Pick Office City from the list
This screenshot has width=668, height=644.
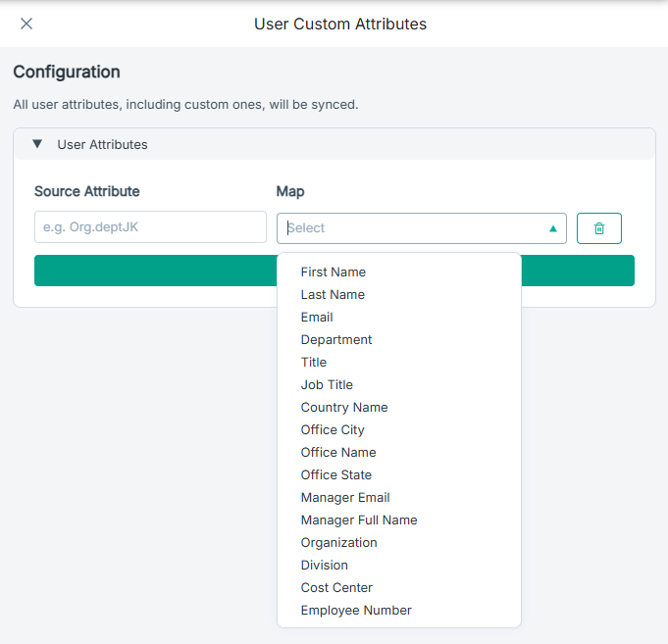tap(333, 430)
